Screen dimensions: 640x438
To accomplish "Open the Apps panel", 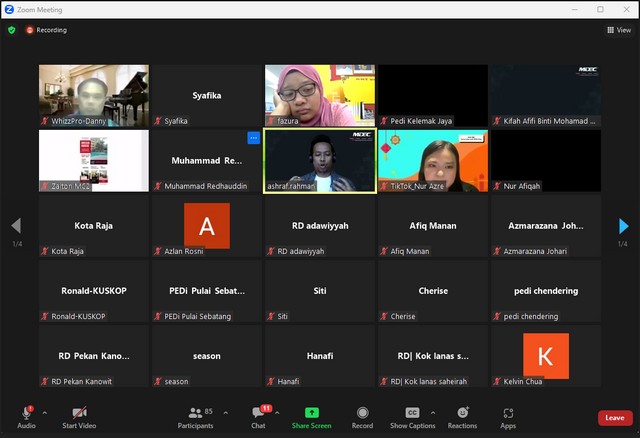I will [x=508, y=413].
